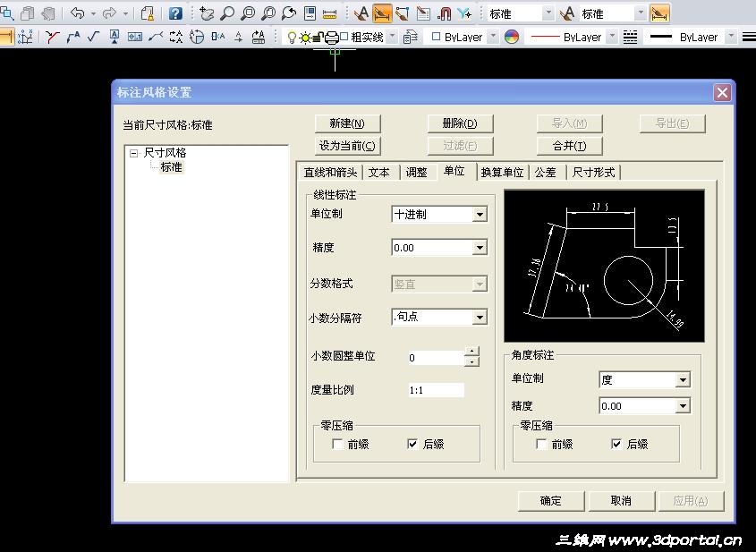Click the red leader break line icon

[x=52, y=37]
